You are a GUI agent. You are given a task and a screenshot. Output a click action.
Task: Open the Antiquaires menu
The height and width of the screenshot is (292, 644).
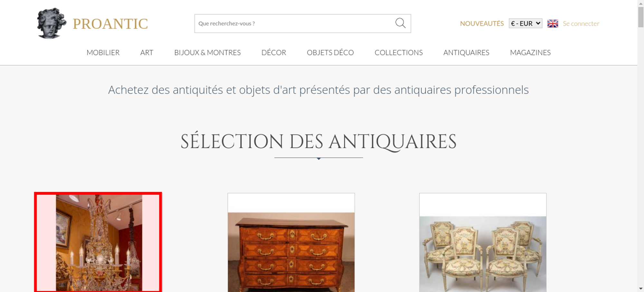click(x=466, y=52)
